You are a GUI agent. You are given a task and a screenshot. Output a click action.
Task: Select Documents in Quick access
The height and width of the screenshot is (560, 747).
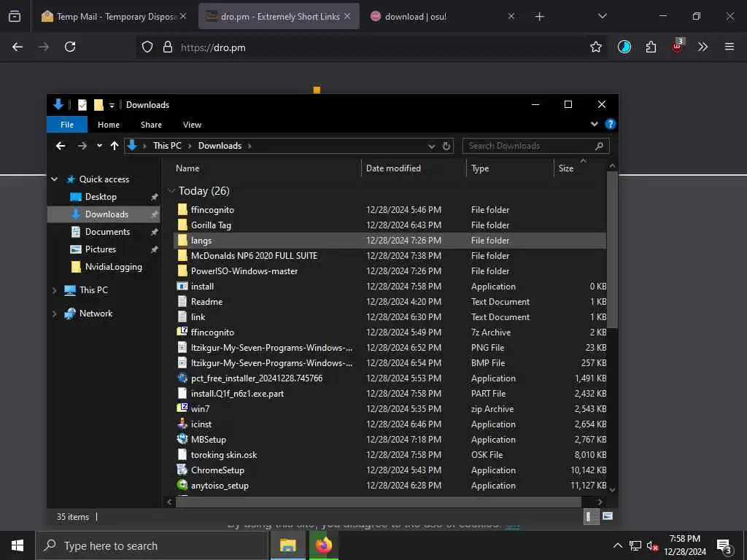point(107,232)
